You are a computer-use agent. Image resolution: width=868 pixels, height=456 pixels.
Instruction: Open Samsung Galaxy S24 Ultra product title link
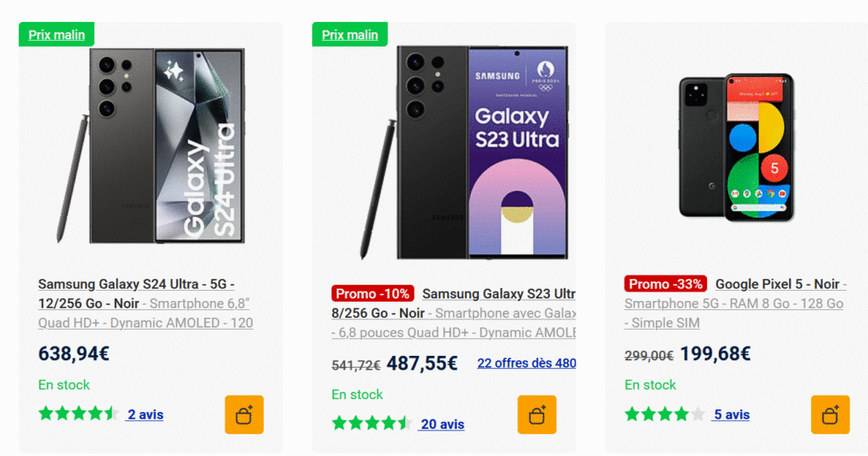[x=136, y=284]
